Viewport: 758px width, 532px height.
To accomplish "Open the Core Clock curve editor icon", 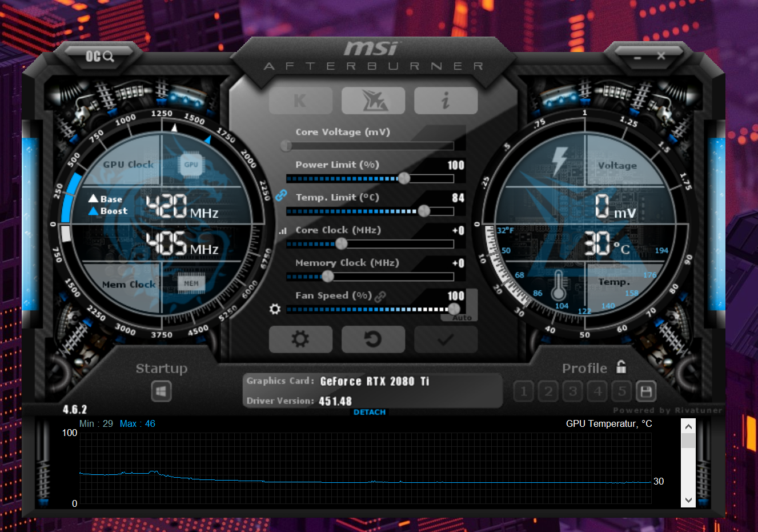I will click(x=282, y=231).
